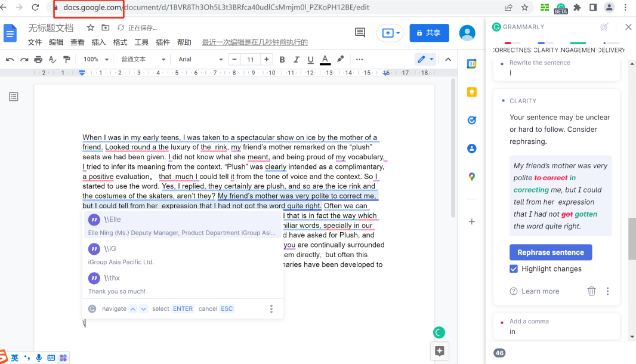The image size is (636, 364).
Task: Open the zoom 100% dropdown
Action: [x=96, y=59]
